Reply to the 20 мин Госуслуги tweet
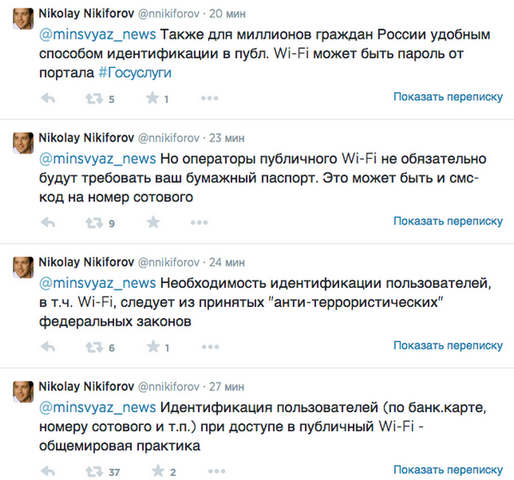The width and height of the screenshot is (514, 480). coord(48,98)
